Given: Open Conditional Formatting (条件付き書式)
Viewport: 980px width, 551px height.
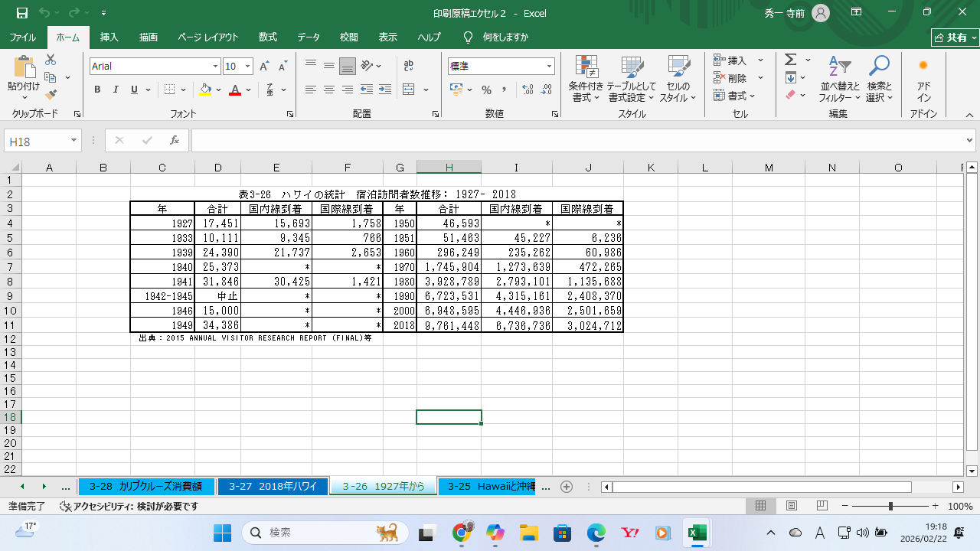Looking at the screenshot, I should point(586,79).
